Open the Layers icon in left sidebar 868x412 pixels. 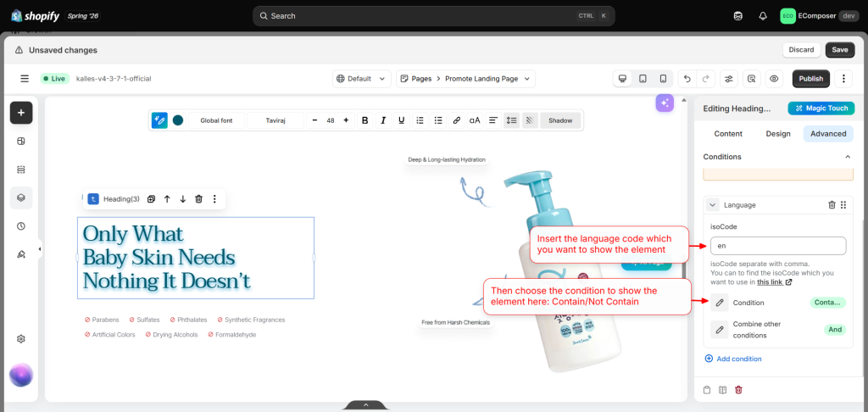pos(21,198)
